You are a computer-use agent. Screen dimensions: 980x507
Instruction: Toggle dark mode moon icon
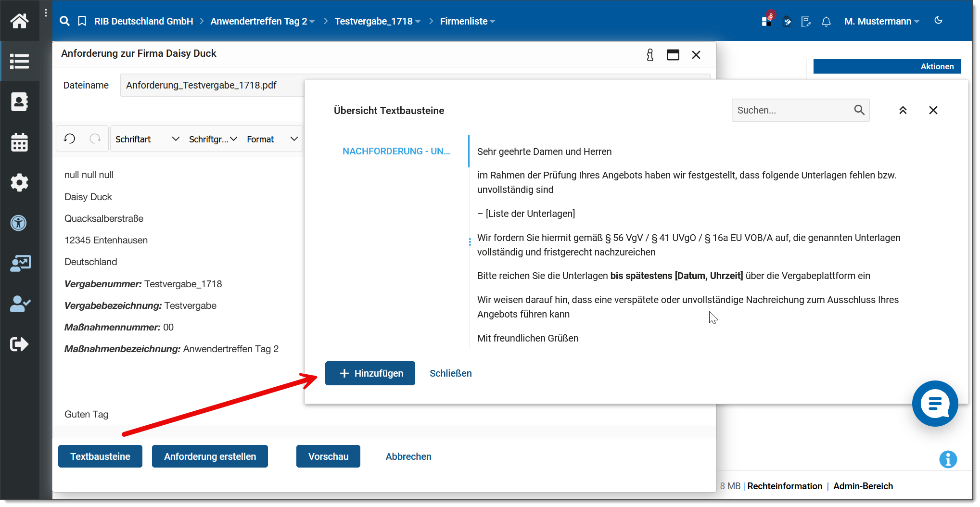[938, 21]
